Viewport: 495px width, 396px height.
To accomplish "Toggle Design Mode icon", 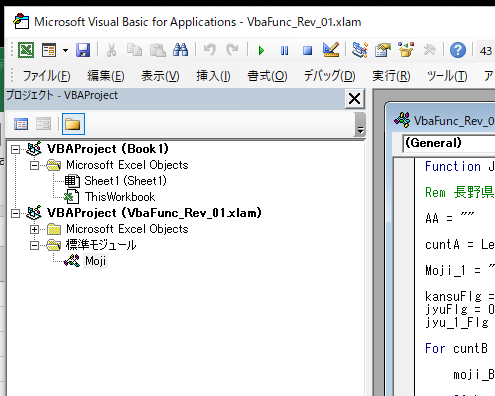I will coord(331,50).
